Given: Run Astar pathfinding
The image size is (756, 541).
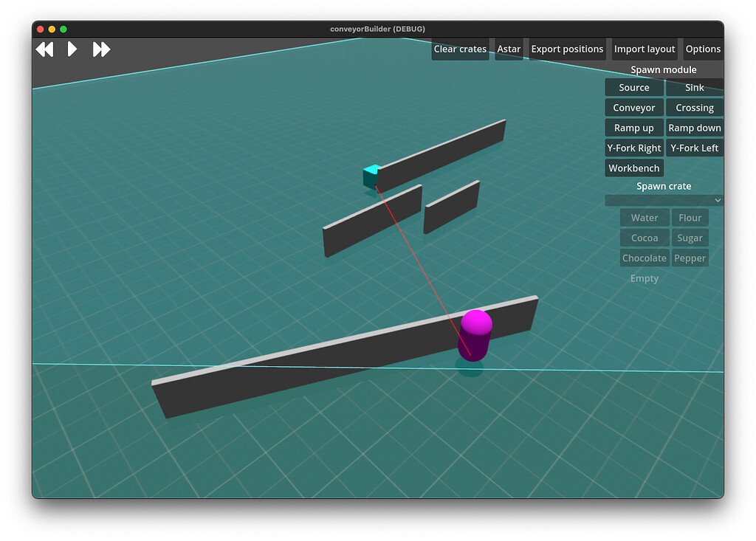Looking at the screenshot, I should [x=509, y=49].
